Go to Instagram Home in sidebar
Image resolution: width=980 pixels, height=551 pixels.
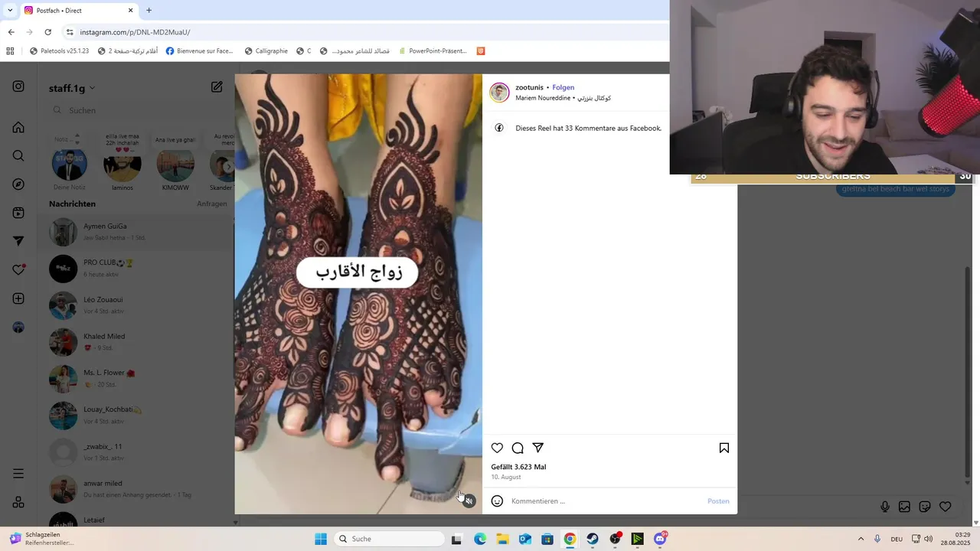click(18, 127)
